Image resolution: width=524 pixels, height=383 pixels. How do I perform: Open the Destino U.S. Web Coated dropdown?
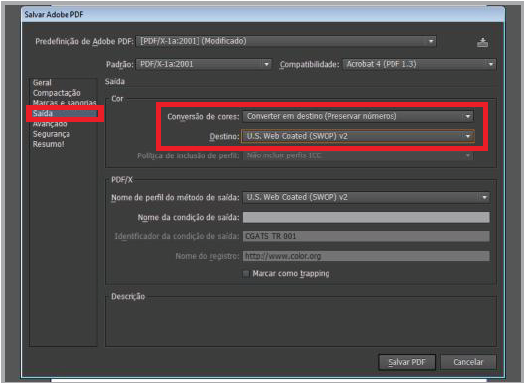(358, 136)
